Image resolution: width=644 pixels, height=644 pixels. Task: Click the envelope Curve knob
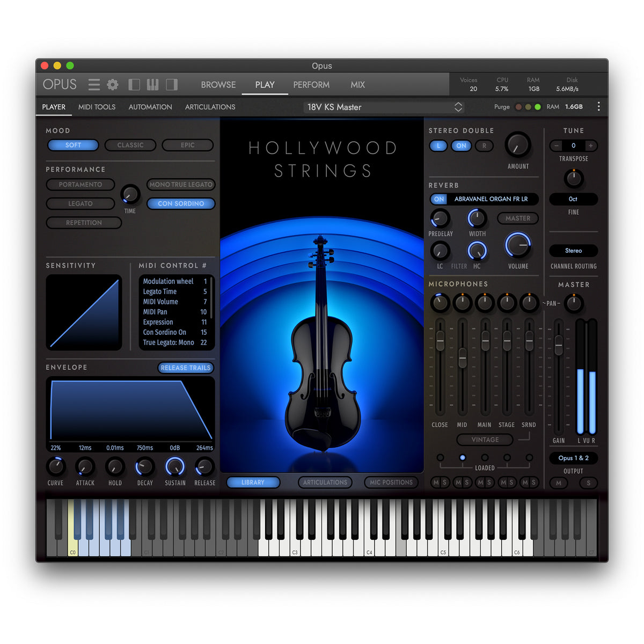click(x=56, y=467)
